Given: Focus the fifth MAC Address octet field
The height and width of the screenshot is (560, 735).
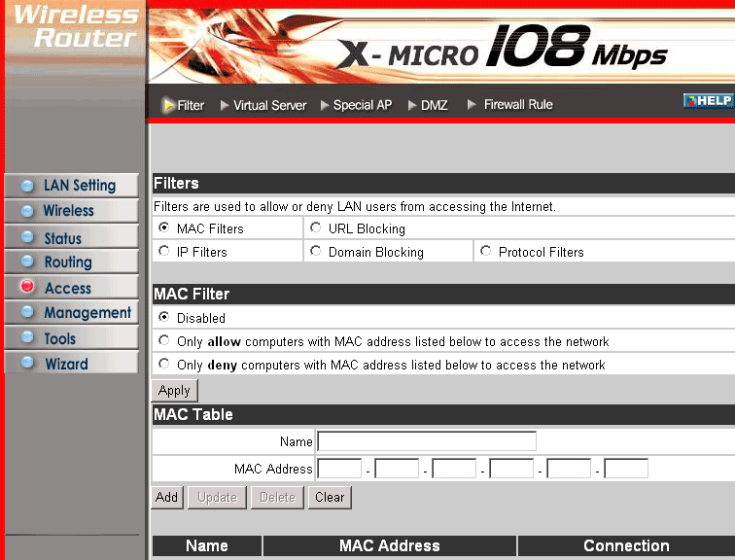Looking at the screenshot, I should 569,469.
